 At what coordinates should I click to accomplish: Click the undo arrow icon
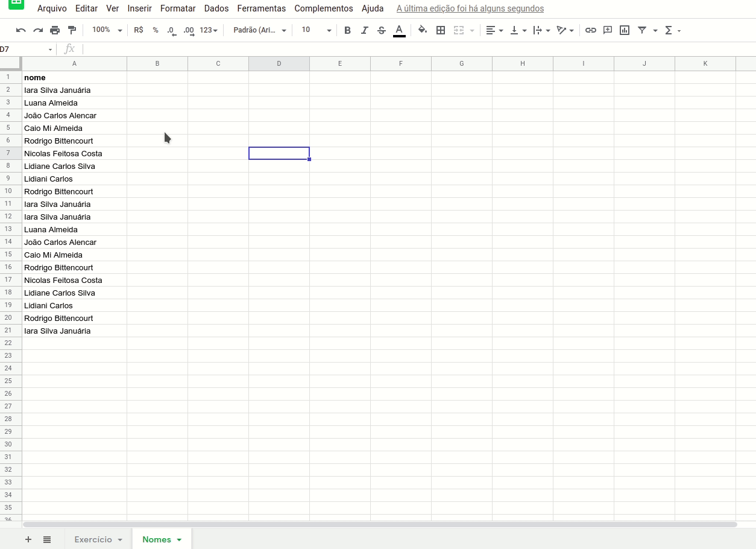coord(21,30)
